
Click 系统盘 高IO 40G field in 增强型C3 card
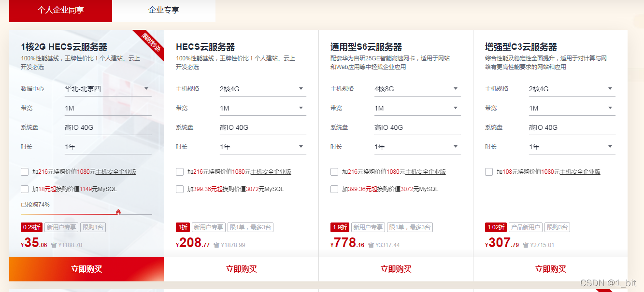[x=572, y=127]
